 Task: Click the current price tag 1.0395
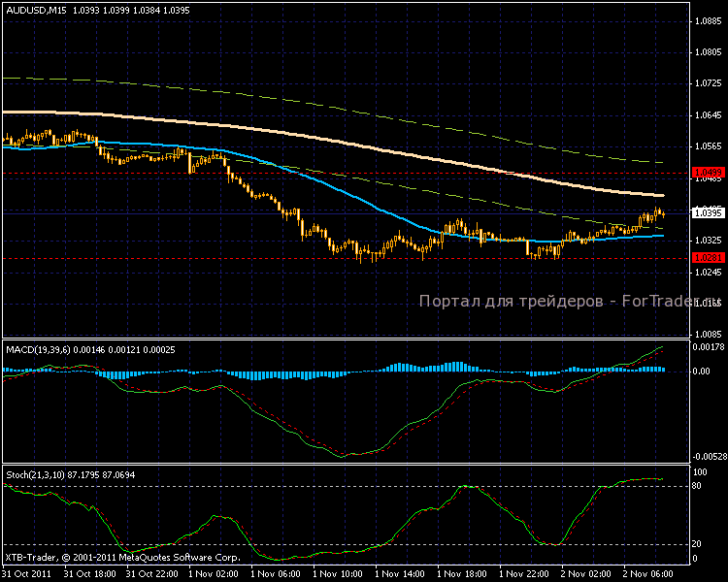(x=706, y=212)
